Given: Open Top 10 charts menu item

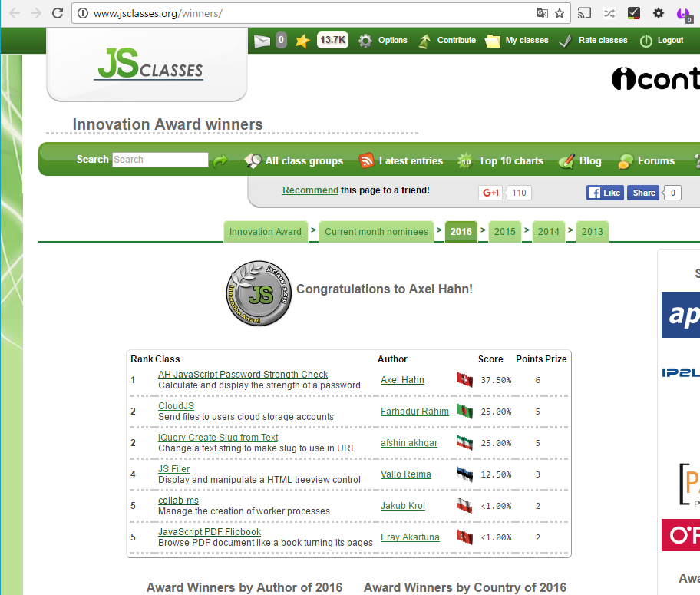Looking at the screenshot, I should click(500, 160).
